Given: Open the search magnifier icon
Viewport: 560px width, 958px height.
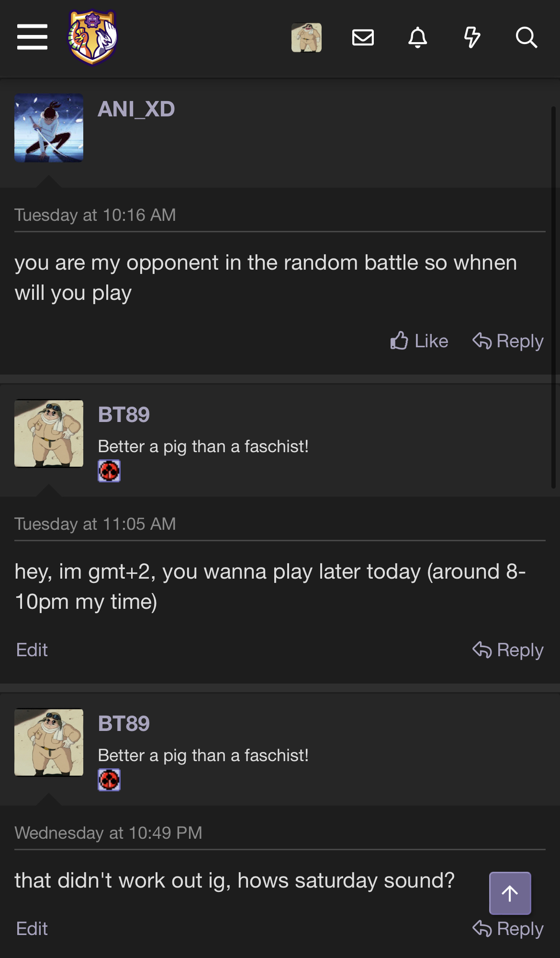Looking at the screenshot, I should click(x=526, y=37).
